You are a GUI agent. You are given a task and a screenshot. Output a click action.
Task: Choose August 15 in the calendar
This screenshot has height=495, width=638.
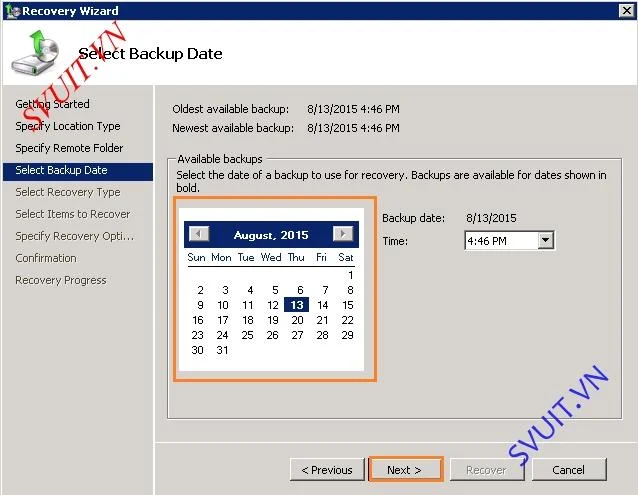point(348,305)
